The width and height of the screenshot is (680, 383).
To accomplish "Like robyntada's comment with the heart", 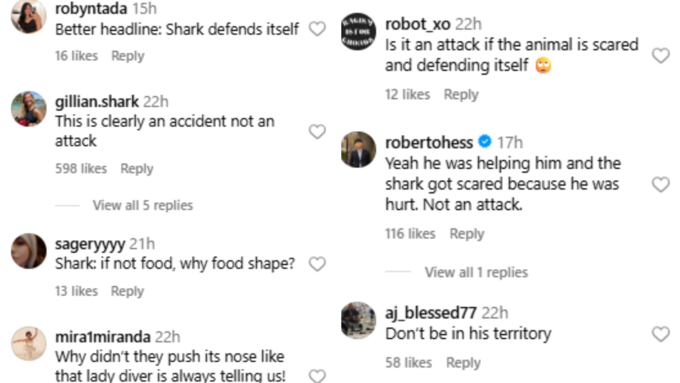I will 317,29.
